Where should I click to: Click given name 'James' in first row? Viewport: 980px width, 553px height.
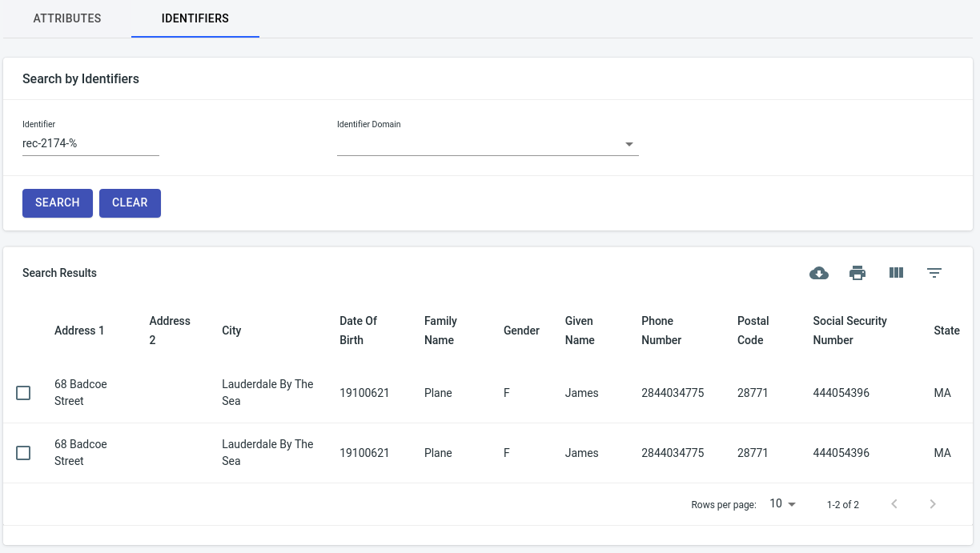click(581, 393)
